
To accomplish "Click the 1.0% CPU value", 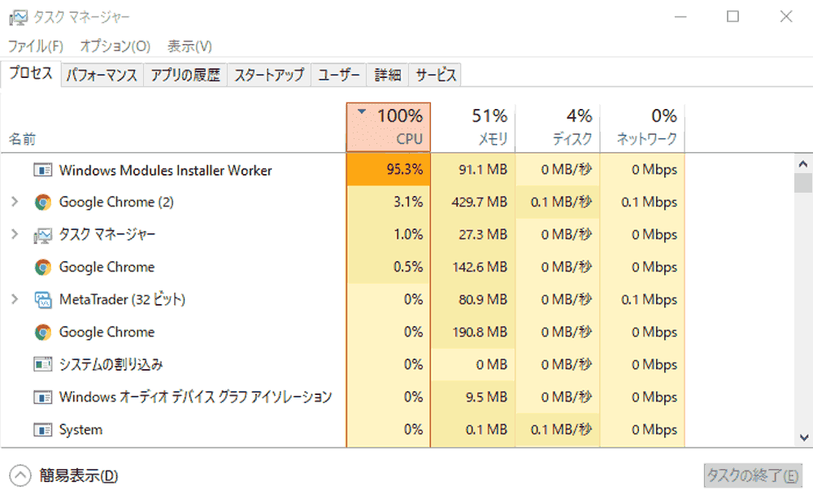I will [x=408, y=234].
